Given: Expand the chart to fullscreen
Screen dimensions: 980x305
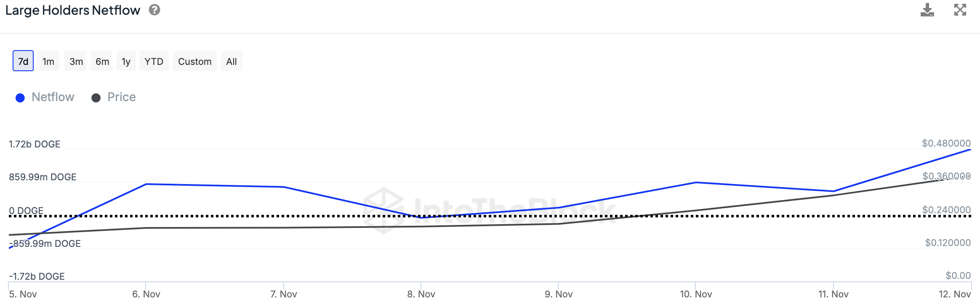Looking at the screenshot, I should tap(960, 10).
